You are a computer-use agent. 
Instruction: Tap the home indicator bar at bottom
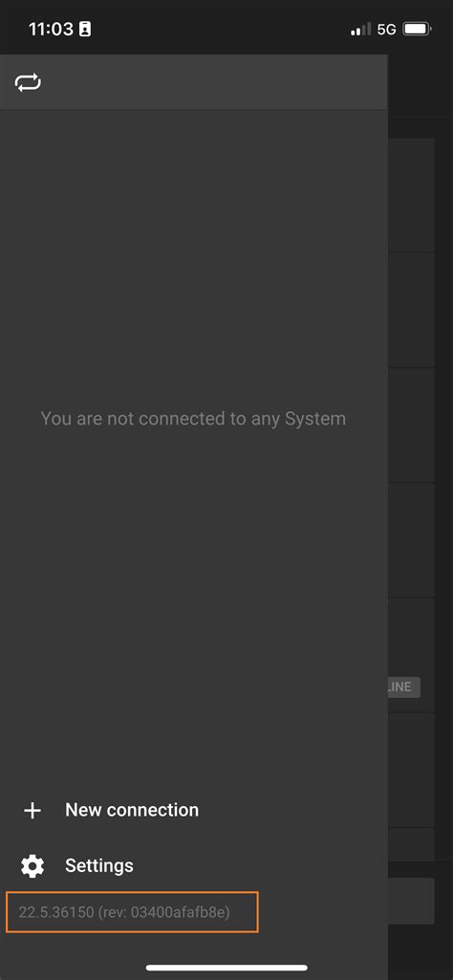tap(226, 968)
